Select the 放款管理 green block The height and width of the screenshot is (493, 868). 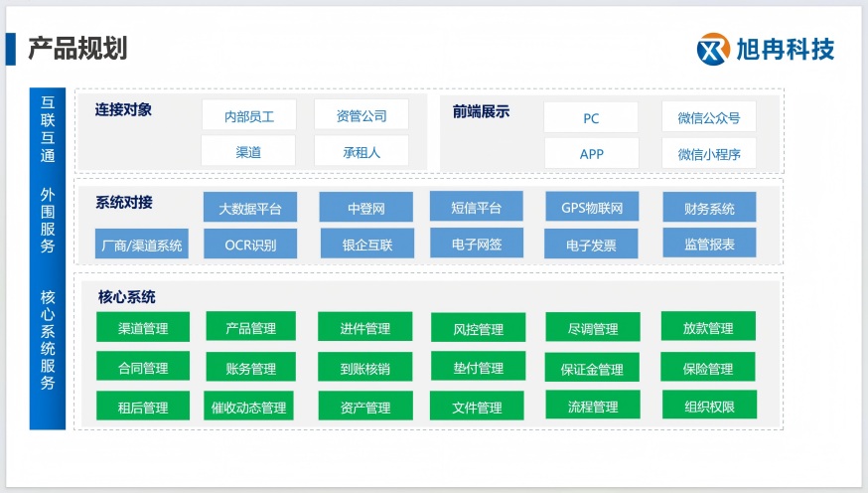[x=708, y=327]
